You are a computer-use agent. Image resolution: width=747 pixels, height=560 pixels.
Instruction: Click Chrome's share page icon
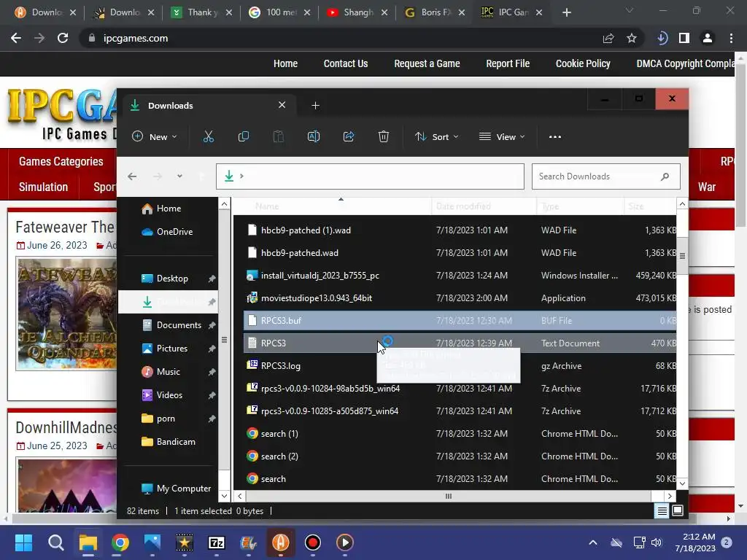pyautogui.click(x=608, y=38)
